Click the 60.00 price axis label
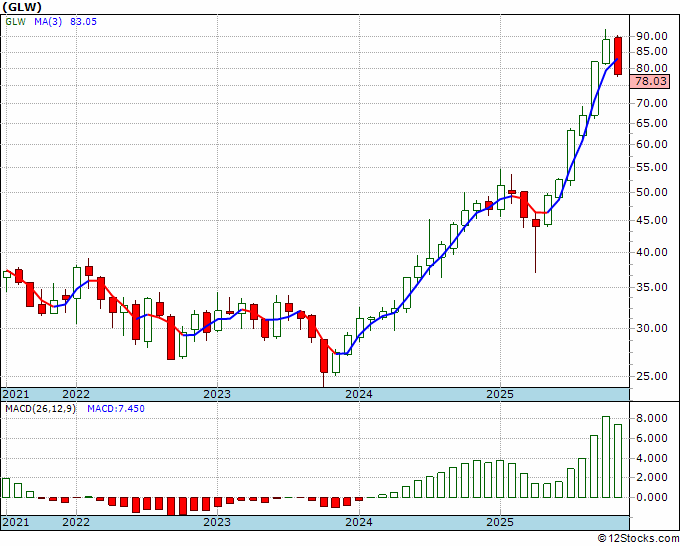Image resolution: width=680 pixels, height=546 pixels. (x=651, y=144)
